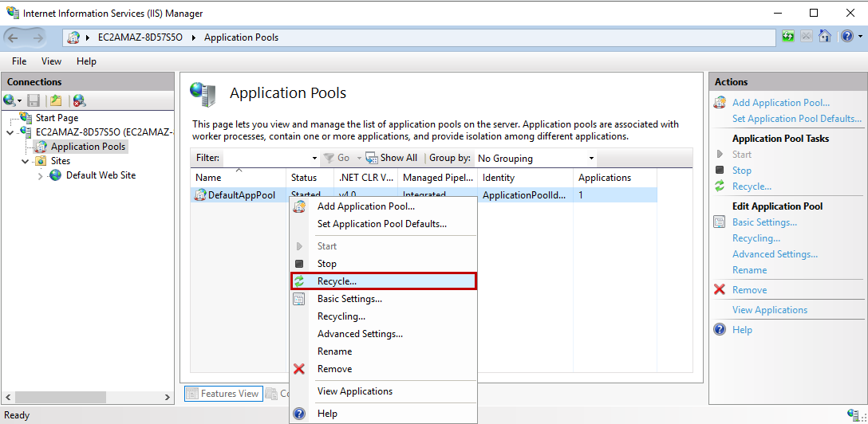Click View Applications link in Actions pane
Image resolution: width=868 pixels, height=424 pixels.
(770, 309)
